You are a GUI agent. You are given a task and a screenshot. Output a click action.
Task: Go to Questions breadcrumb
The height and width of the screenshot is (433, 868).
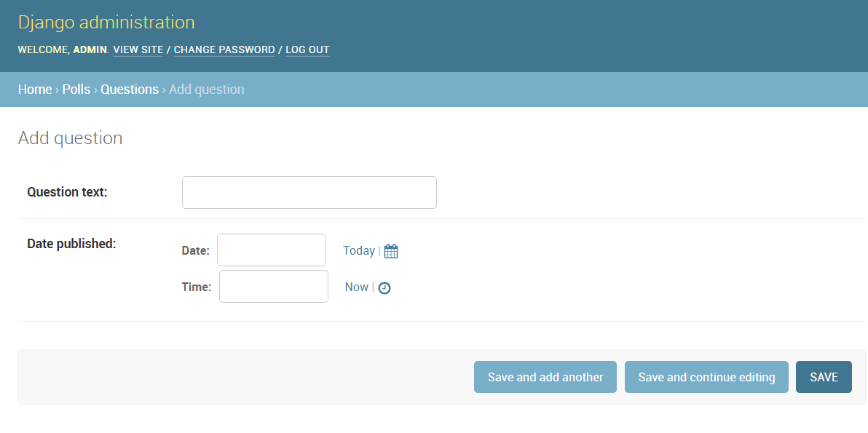point(130,90)
